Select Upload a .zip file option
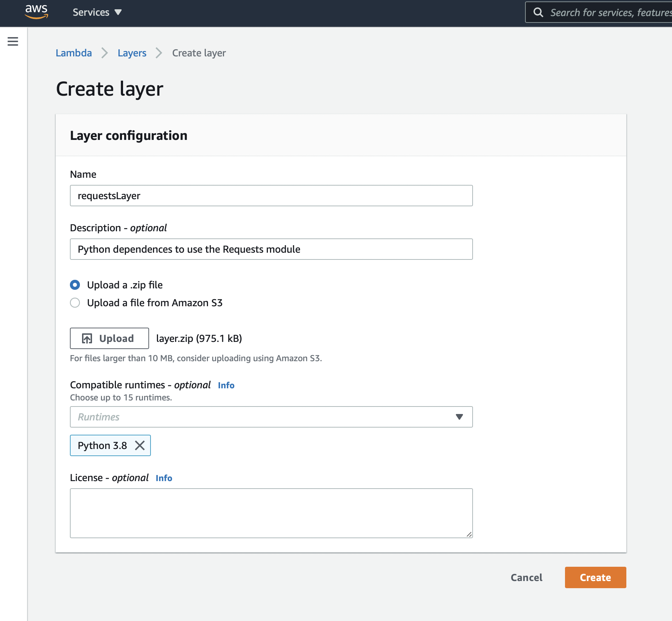 (75, 285)
